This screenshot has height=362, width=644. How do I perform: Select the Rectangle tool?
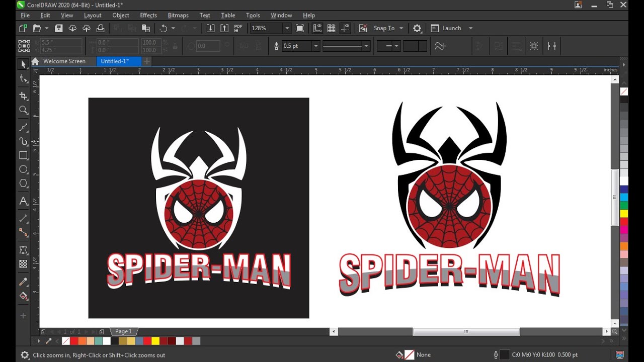click(x=23, y=155)
